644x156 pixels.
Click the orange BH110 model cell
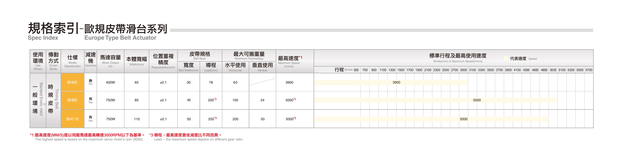[72, 119]
